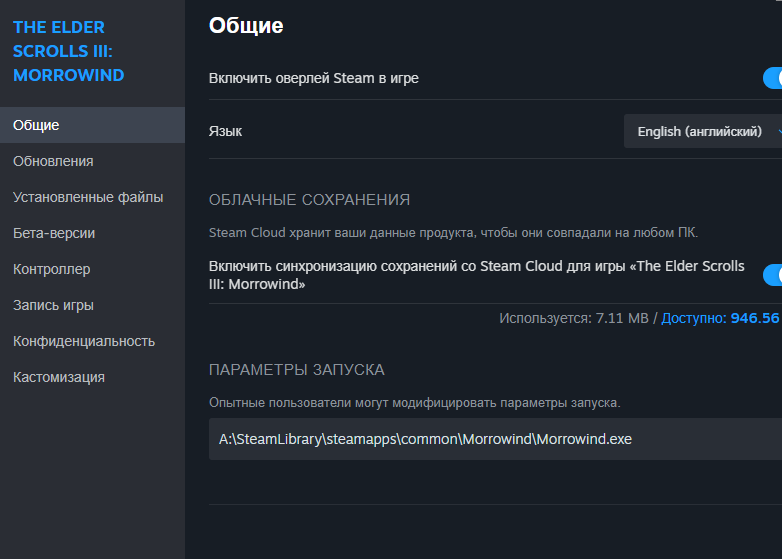The width and height of the screenshot is (782, 559).
Task: Switch to the Кастомизация tab
Action: [59, 377]
